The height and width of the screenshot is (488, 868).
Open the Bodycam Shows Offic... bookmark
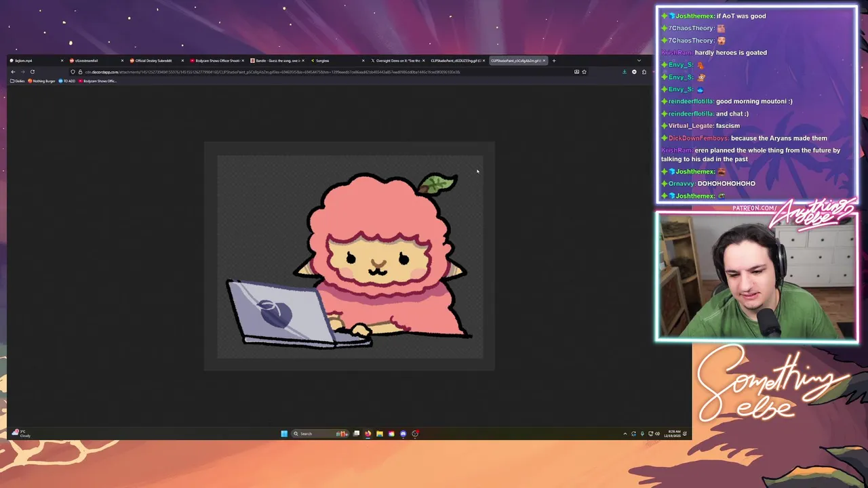(98, 81)
